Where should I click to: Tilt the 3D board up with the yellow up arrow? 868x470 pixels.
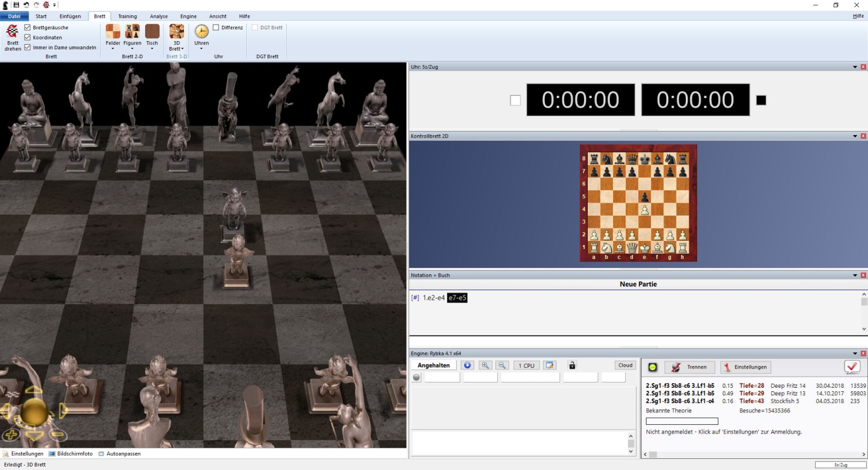[34, 390]
